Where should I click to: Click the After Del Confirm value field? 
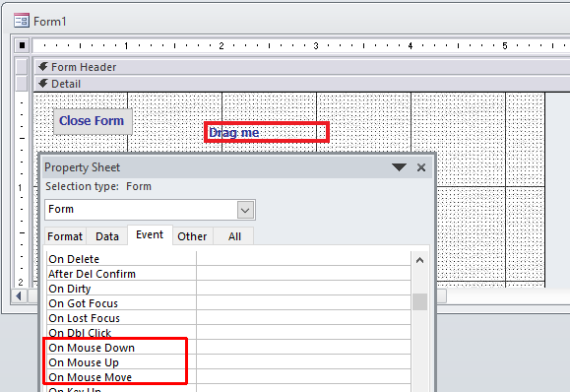(303, 273)
